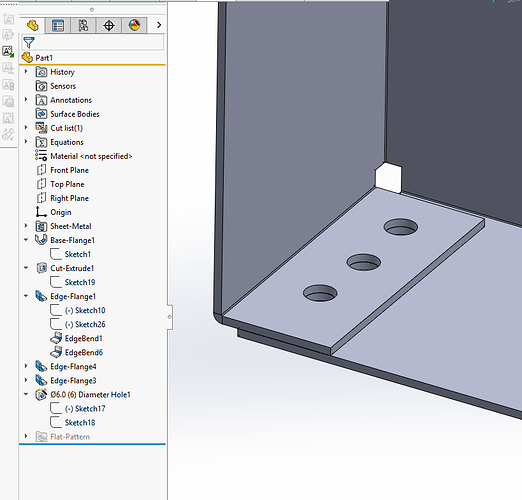
Task: Show more manager tabs with the arrow
Action: 159,25
